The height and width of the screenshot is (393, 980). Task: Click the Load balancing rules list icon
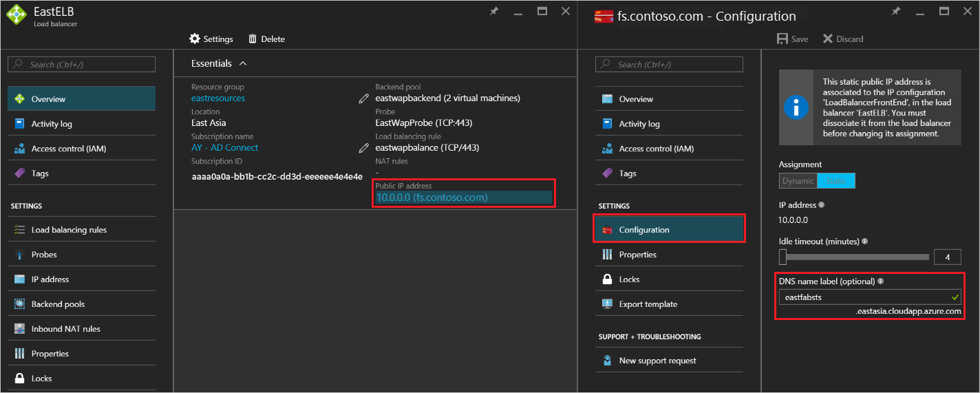tap(19, 230)
